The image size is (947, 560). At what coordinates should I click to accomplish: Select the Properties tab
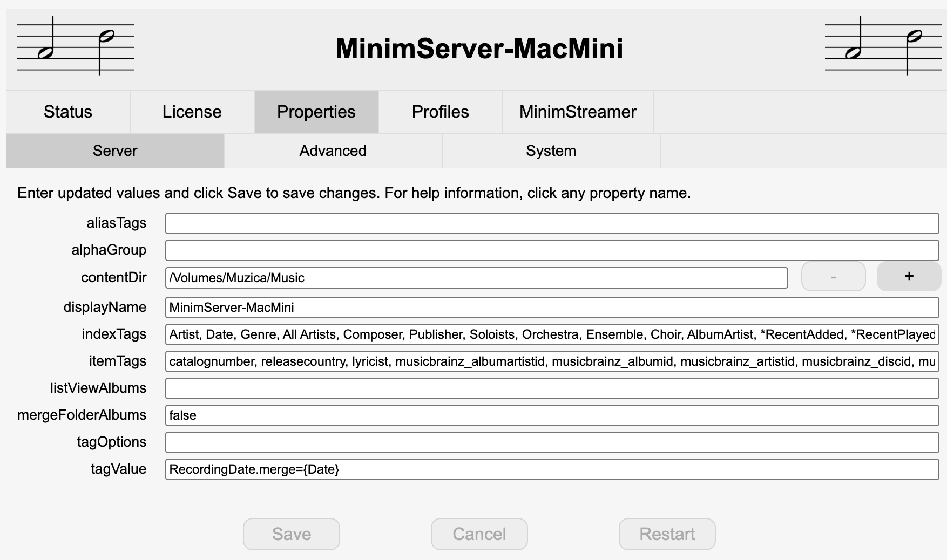point(316,112)
